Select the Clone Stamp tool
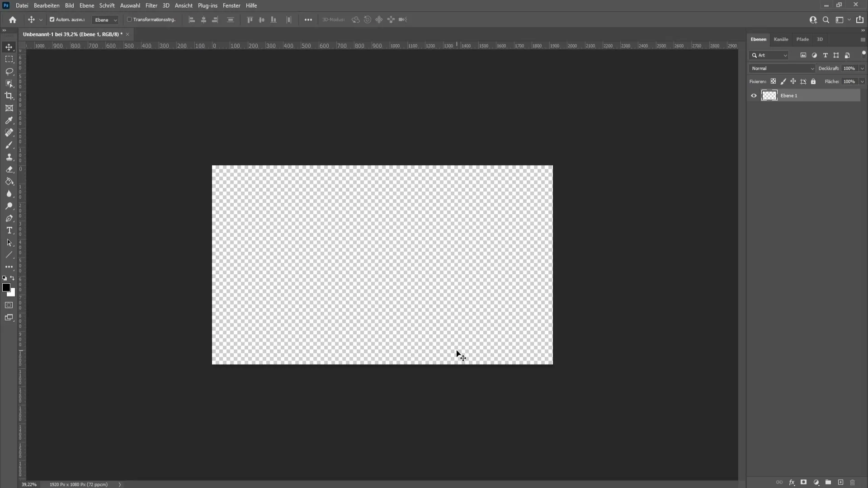Screen dimensions: 868x488 click(9, 157)
